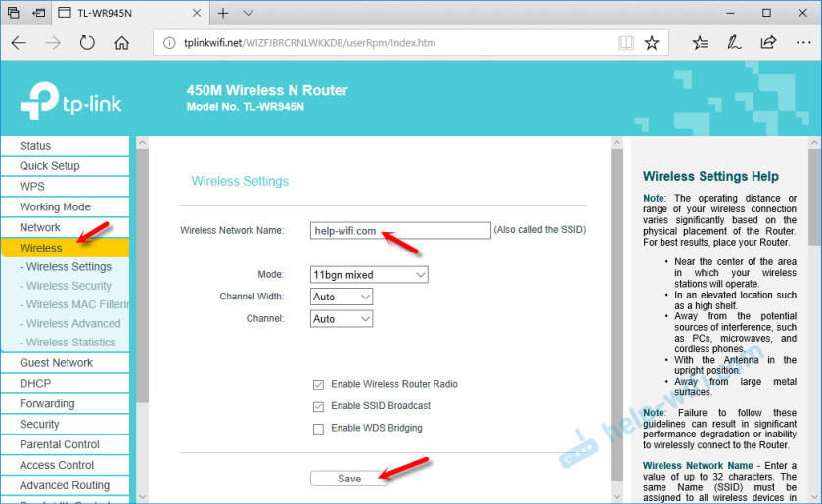Click the browser Refresh icon
This screenshot has height=504, width=822.
pos(88,43)
